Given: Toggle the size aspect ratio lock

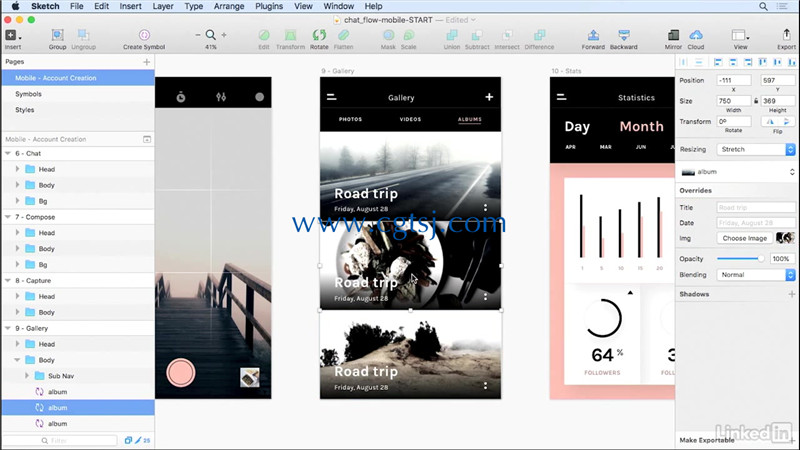Looking at the screenshot, I should [x=756, y=101].
